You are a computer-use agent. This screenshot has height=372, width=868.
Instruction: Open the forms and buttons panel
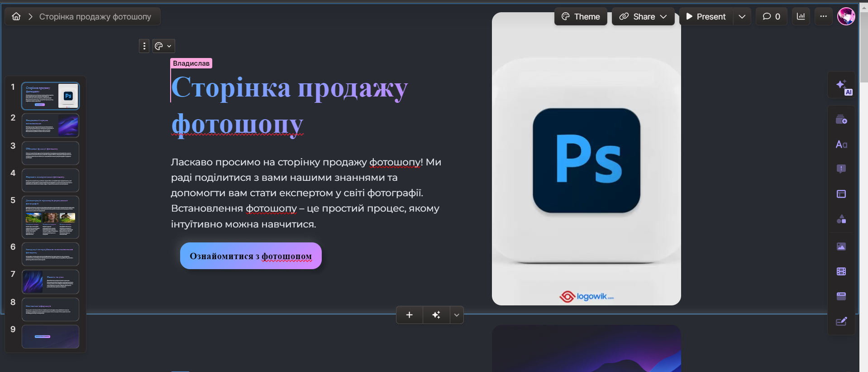coord(841,321)
